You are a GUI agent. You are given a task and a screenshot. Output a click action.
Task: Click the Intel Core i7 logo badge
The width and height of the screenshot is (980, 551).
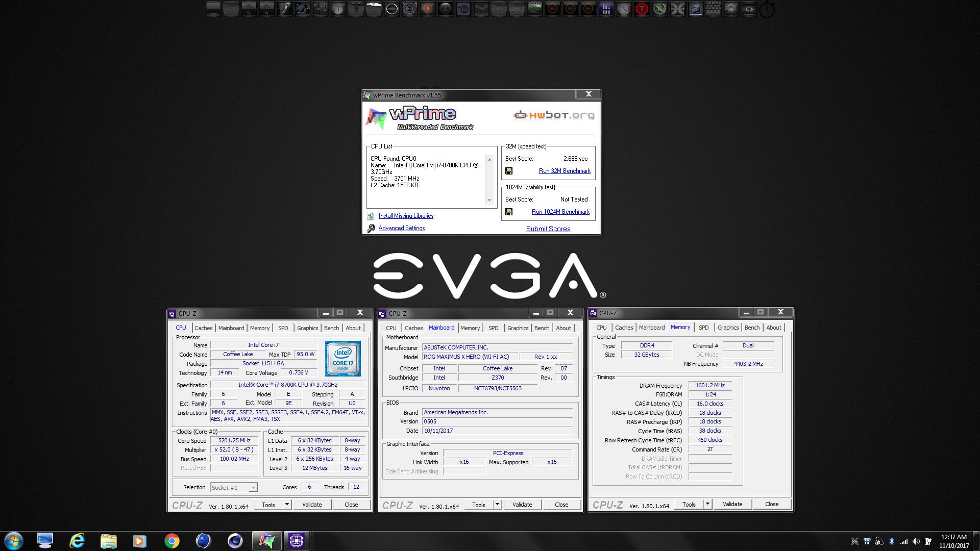[342, 359]
